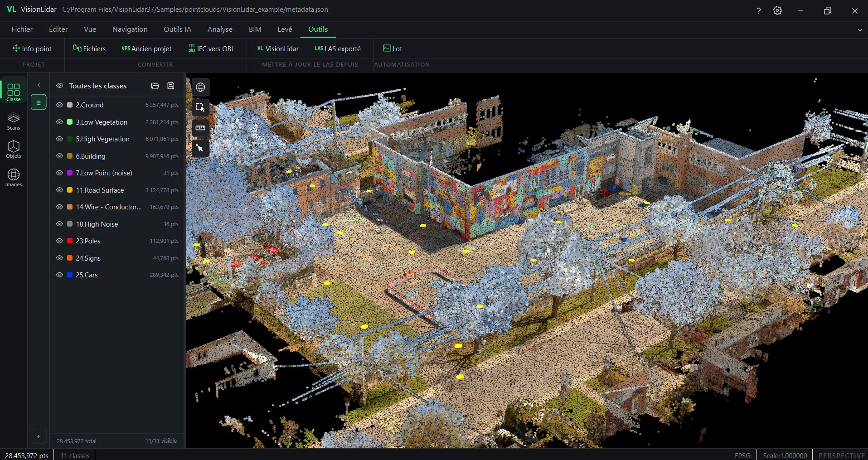868x460 pixels.
Task: Select the pointer cursor tool
Action: click(200, 148)
